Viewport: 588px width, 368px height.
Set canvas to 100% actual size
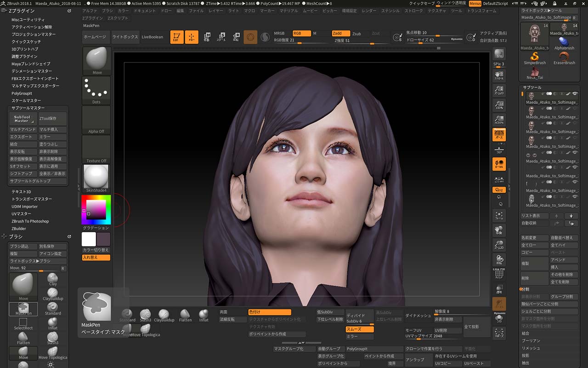point(499,105)
